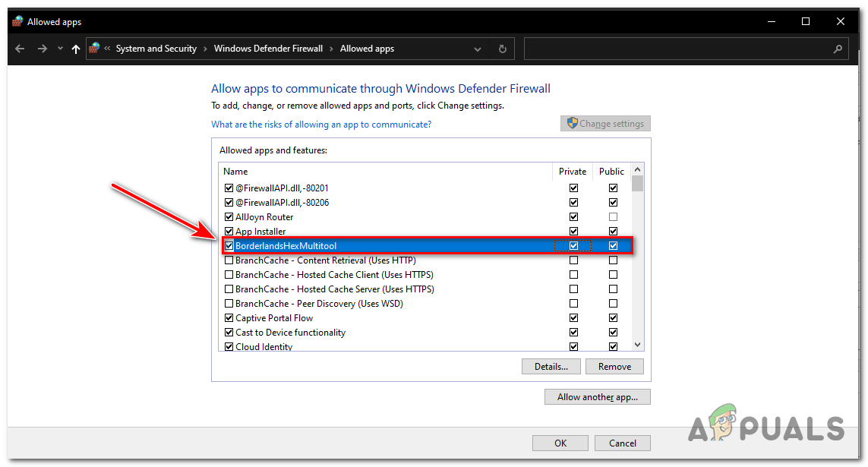Viewport: 868px width, 467px height.
Task: Uncheck the BorderlandsHexMultitool entry
Action: coord(229,245)
